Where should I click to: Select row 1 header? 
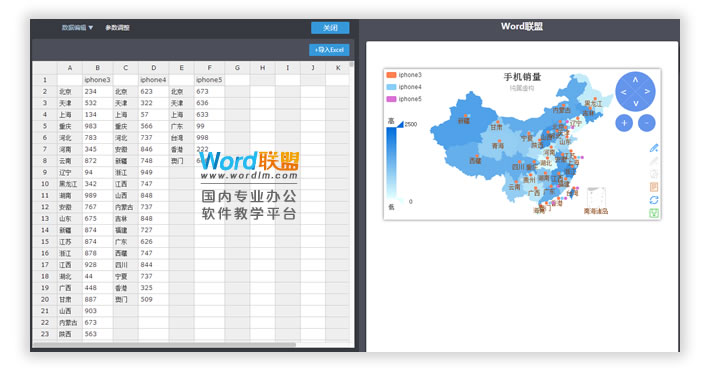coord(45,80)
